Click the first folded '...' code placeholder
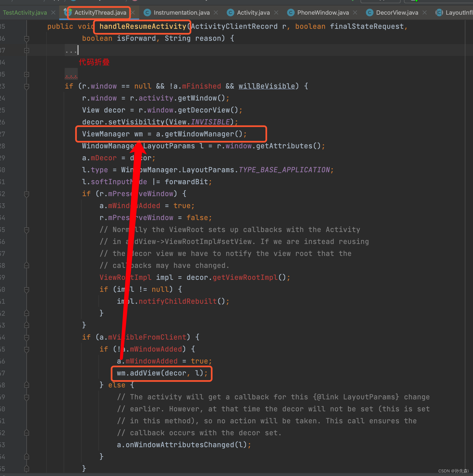The width and height of the screenshot is (473, 476). click(x=71, y=51)
